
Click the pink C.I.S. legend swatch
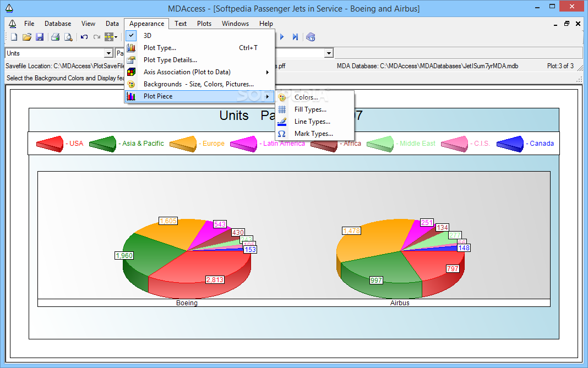[x=455, y=144]
